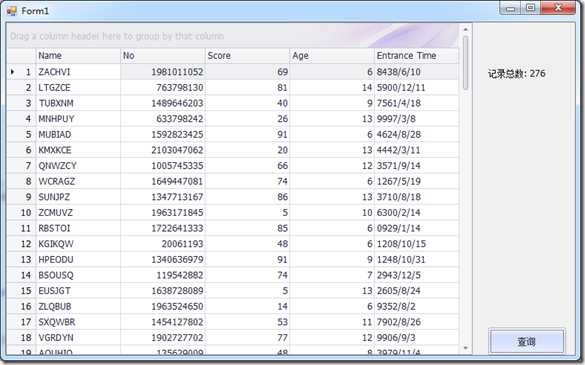The height and width of the screenshot is (365, 585).
Task: Select the MUBIAD name cell
Action: [x=78, y=134]
